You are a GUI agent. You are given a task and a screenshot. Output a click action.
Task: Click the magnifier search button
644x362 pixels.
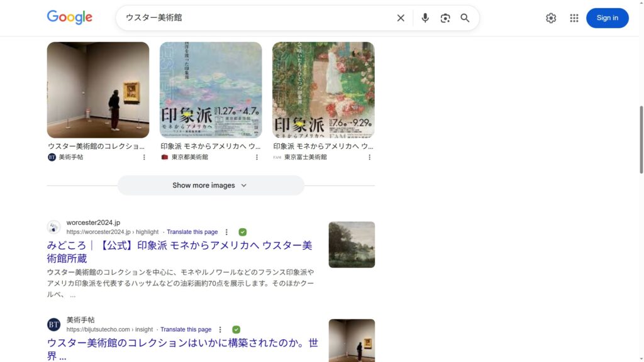(x=465, y=18)
